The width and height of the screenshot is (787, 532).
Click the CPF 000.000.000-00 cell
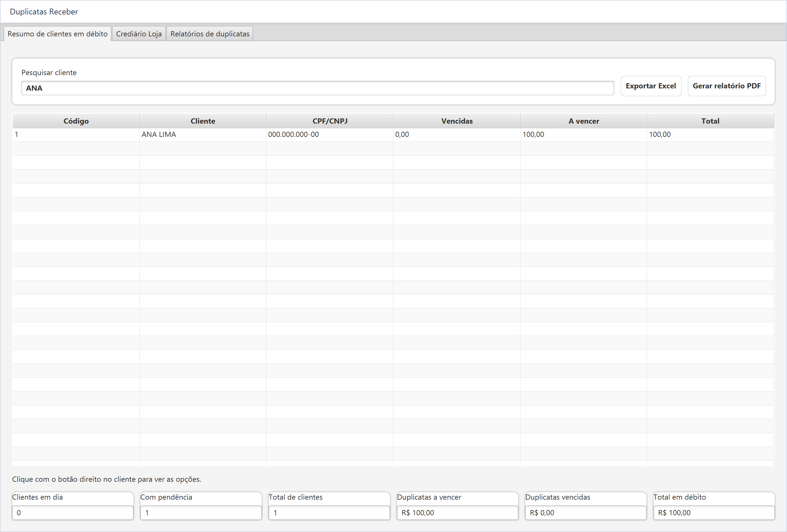(329, 135)
